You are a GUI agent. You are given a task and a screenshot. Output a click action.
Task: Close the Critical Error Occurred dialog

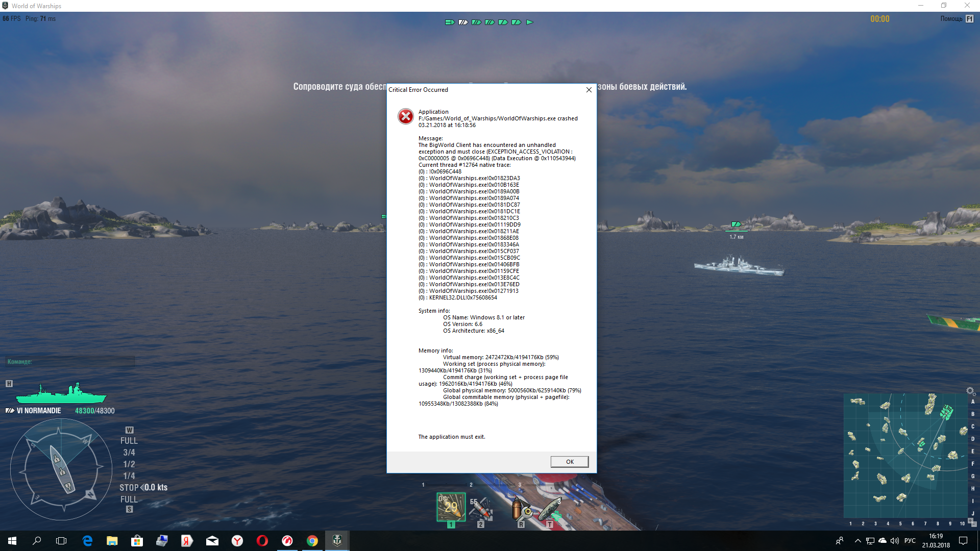[589, 90]
